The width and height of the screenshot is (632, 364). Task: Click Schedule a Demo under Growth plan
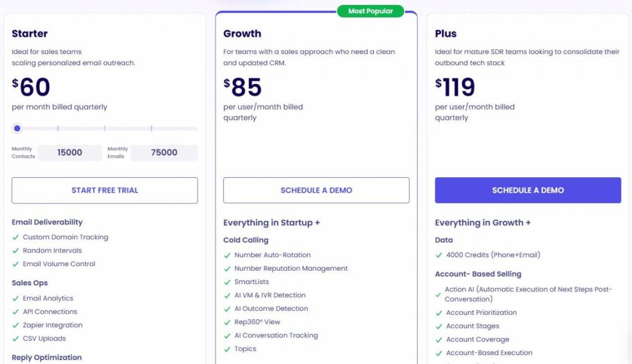click(x=316, y=191)
